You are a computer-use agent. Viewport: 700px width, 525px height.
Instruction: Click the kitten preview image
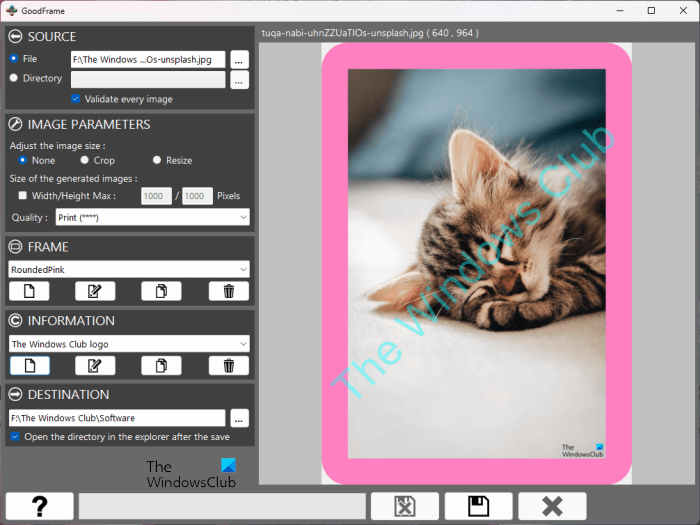(476, 263)
